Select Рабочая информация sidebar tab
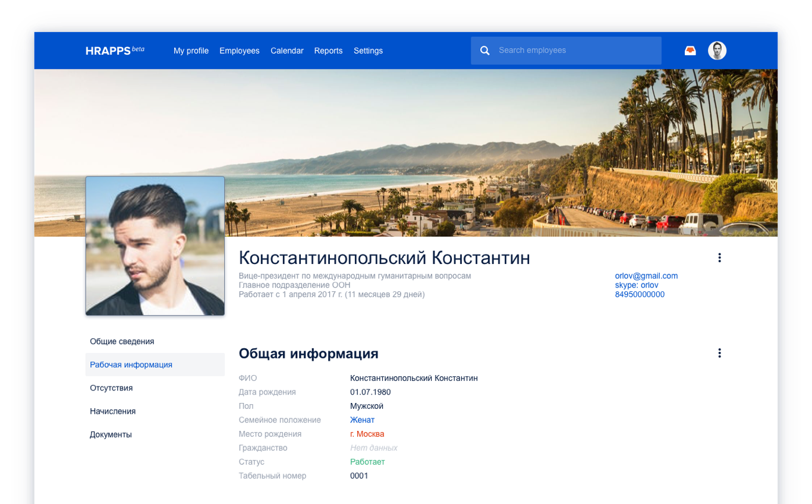The width and height of the screenshot is (812, 504). [x=131, y=364]
